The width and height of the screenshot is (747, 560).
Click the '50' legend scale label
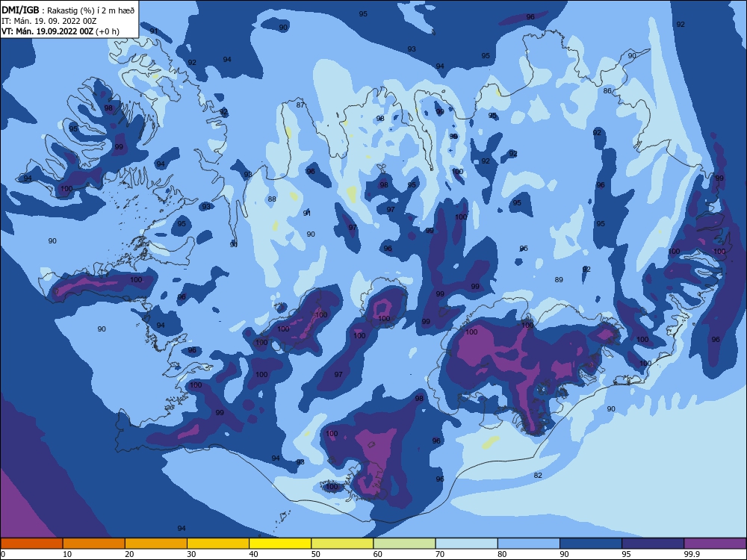(x=315, y=554)
